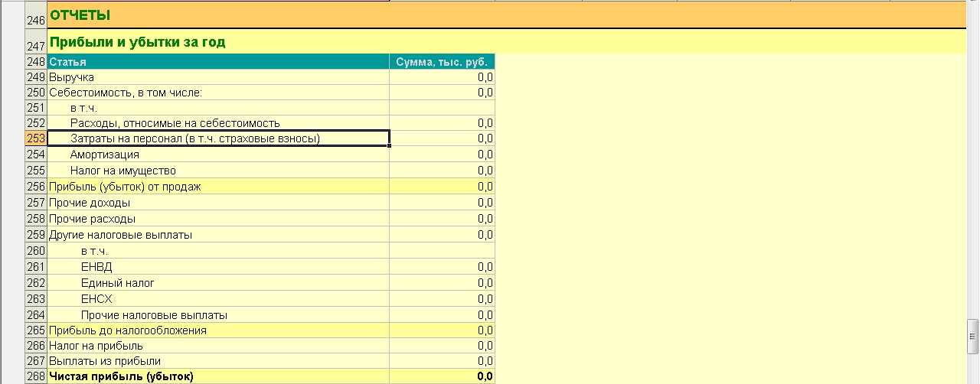This screenshot has width=980, height=384.
Task: Select the Налог на прибыль label cell
Action: click(x=218, y=346)
